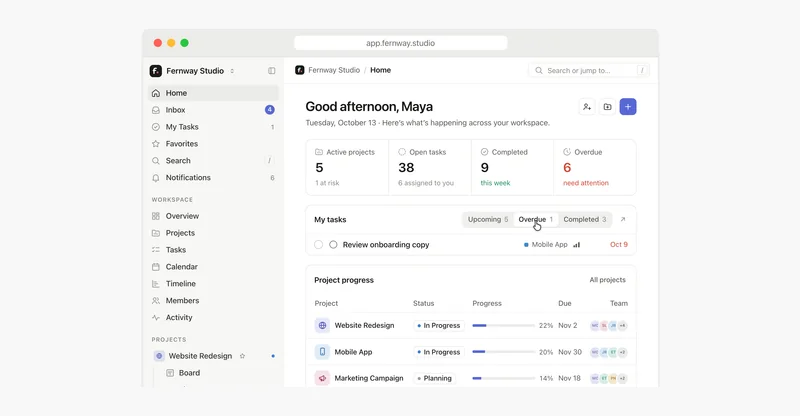The width and height of the screenshot is (800, 416).
Task: Click the Timeline chart icon in sidebar
Action: point(156,283)
